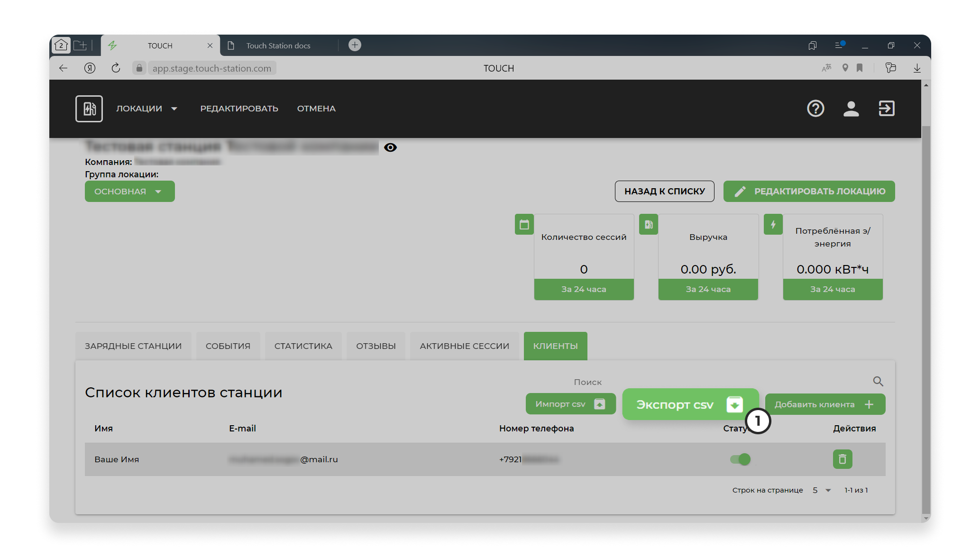Click the calendar icon on sessions card
This screenshot has width=980, height=558.
524,224
